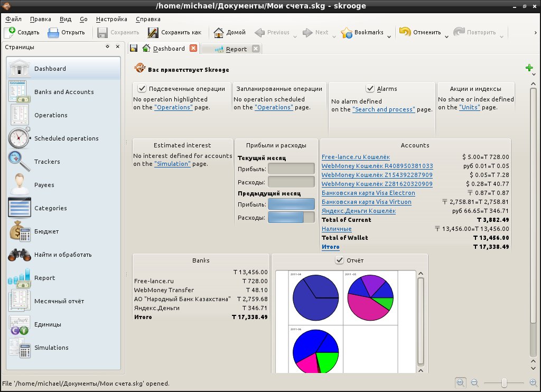
Task: Click the dashboard vertical scrollbar
Action: coord(533,222)
